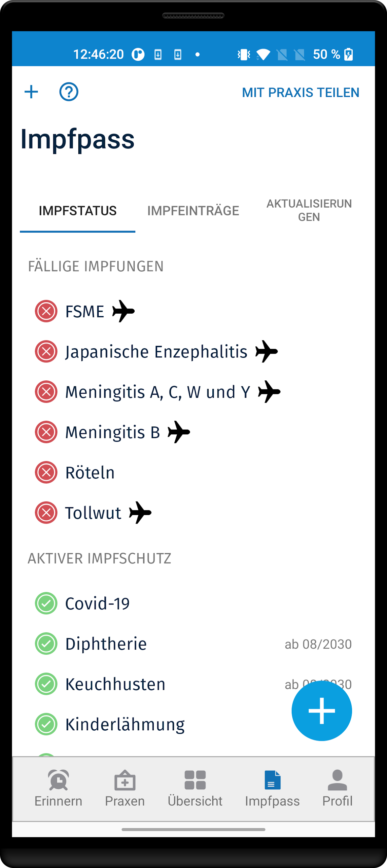Tap the blue floating add button
This screenshot has height=868, width=387.
pos(322,711)
